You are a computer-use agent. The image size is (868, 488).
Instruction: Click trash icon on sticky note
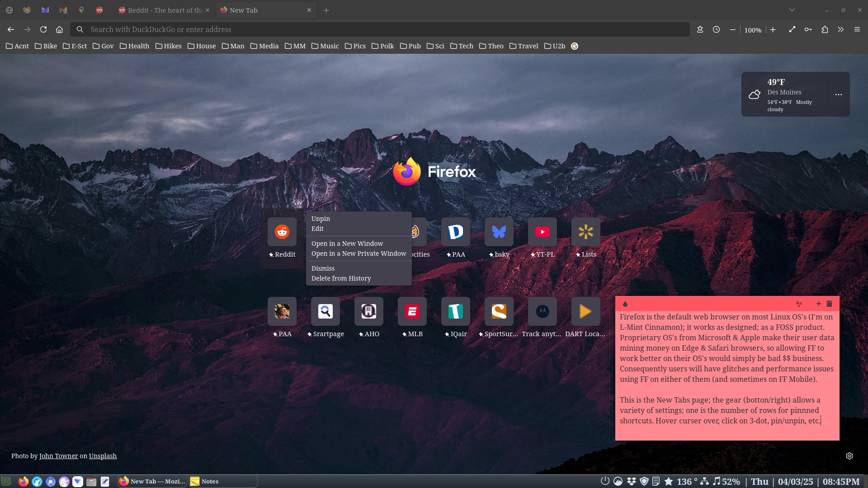click(x=829, y=304)
